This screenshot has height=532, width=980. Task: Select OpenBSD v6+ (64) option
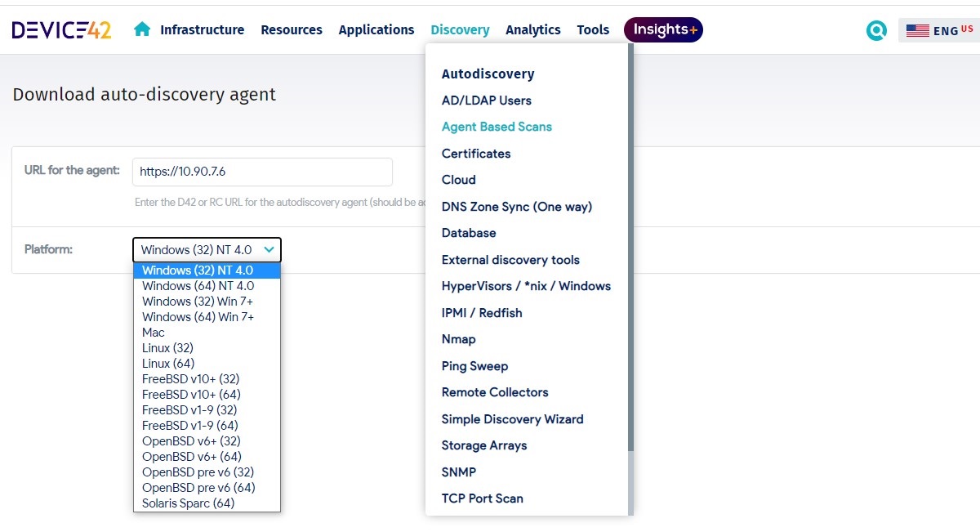pos(207,457)
